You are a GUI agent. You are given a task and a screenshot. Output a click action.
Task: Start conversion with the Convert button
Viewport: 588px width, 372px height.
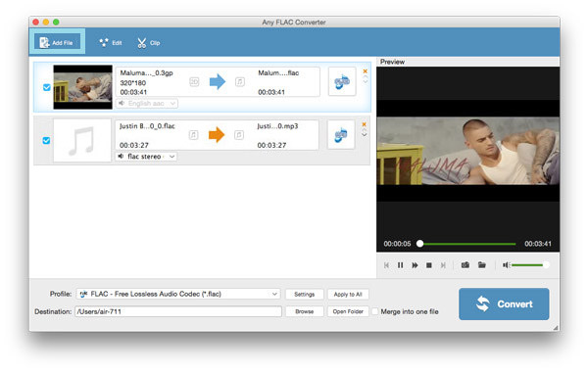tap(504, 303)
